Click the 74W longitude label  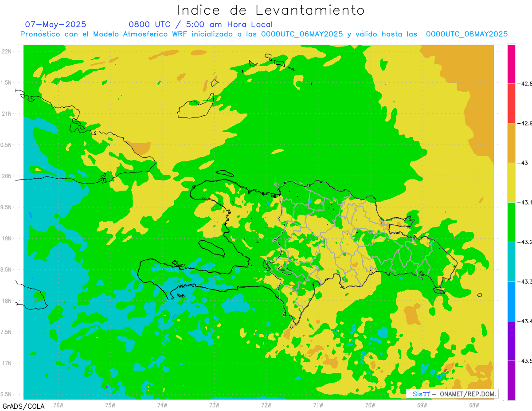click(x=162, y=405)
